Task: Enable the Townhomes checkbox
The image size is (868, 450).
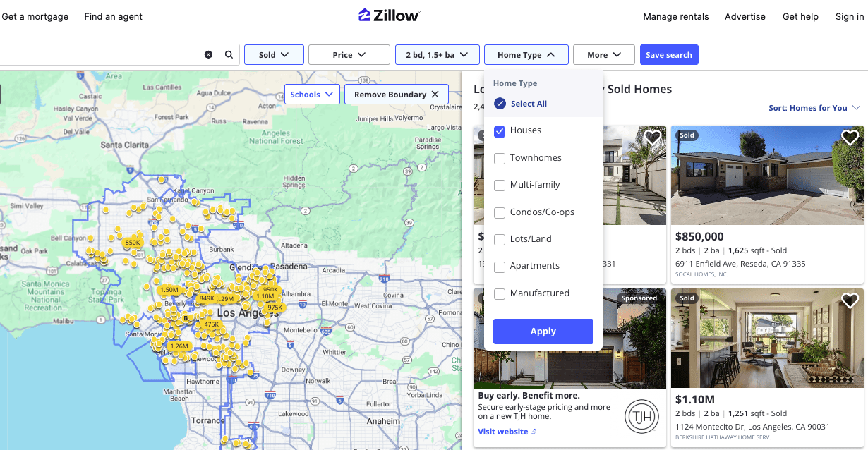Action: (x=500, y=158)
